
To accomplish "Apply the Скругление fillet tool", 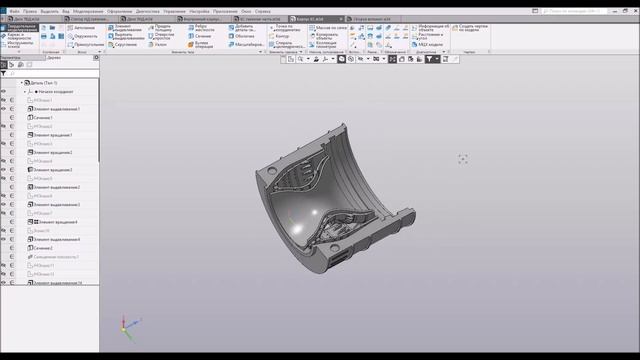I will [123, 44].
